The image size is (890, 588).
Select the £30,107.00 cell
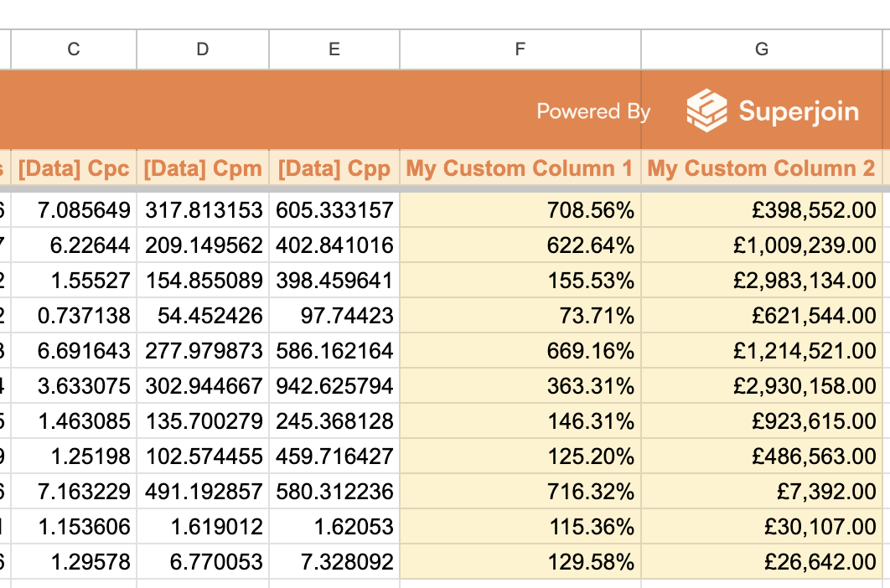762,527
